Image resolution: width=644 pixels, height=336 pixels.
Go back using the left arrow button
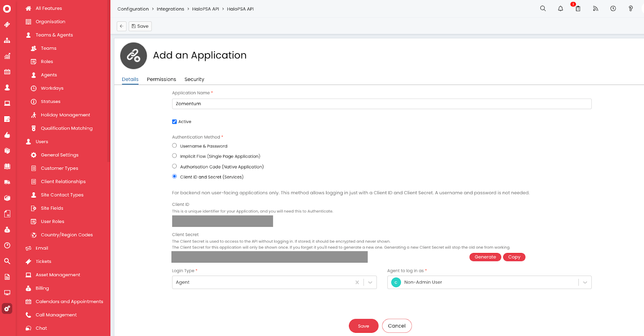pyautogui.click(x=122, y=26)
